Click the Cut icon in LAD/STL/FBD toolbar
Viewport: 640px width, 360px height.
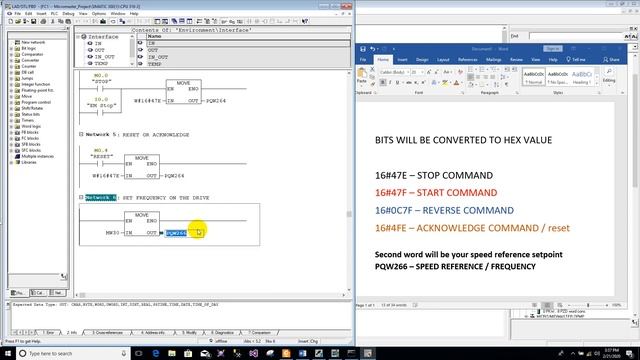coord(53,21)
